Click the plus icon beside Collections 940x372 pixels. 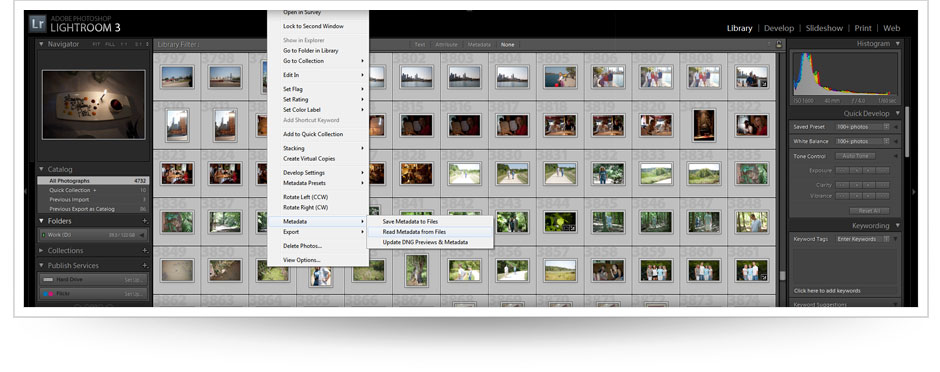point(145,250)
